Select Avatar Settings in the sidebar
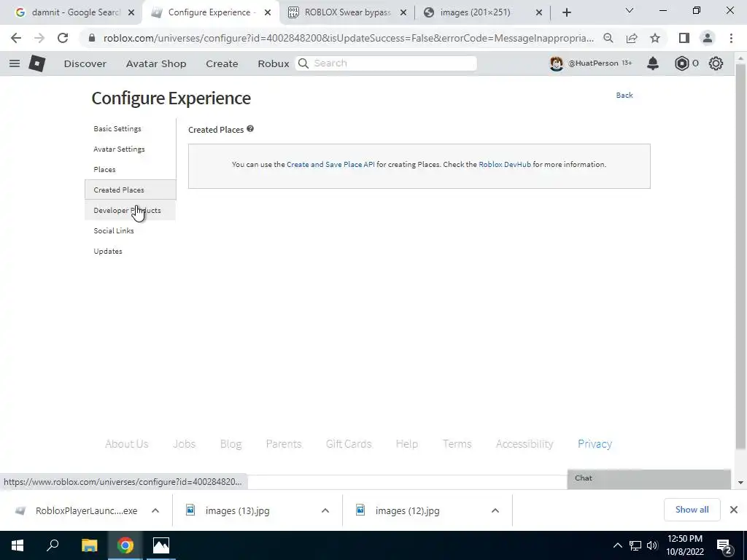747x560 pixels. tap(119, 149)
